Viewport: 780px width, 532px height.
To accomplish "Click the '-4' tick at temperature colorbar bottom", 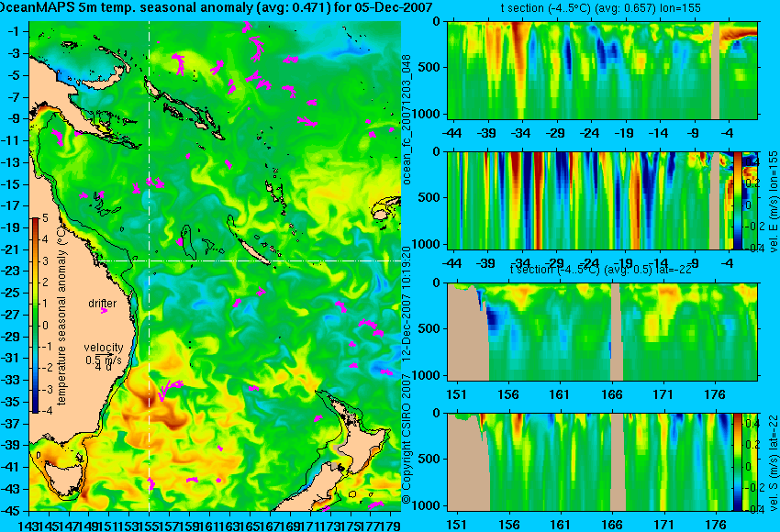I will point(45,411).
